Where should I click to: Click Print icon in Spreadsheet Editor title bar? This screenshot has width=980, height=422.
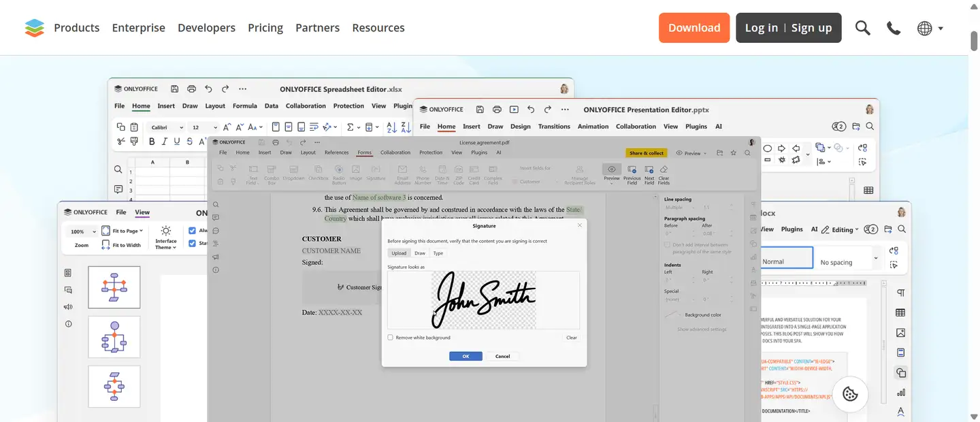click(x=192, y=89)
